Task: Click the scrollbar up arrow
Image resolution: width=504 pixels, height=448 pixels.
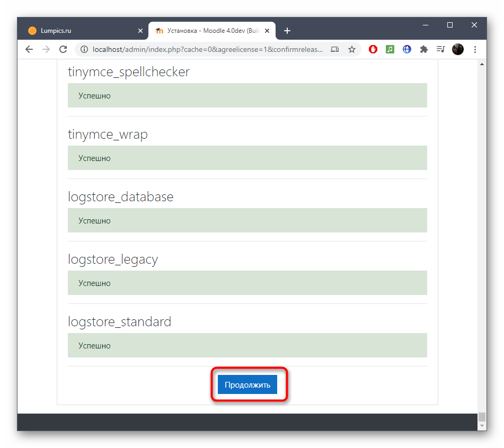Action: [x=482, y=64]
